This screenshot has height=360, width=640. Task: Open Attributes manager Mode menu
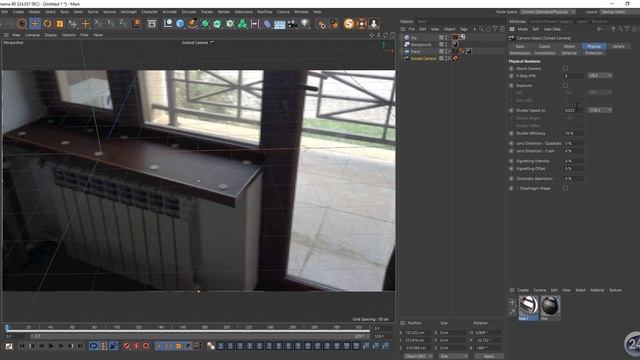click(522, 29)
